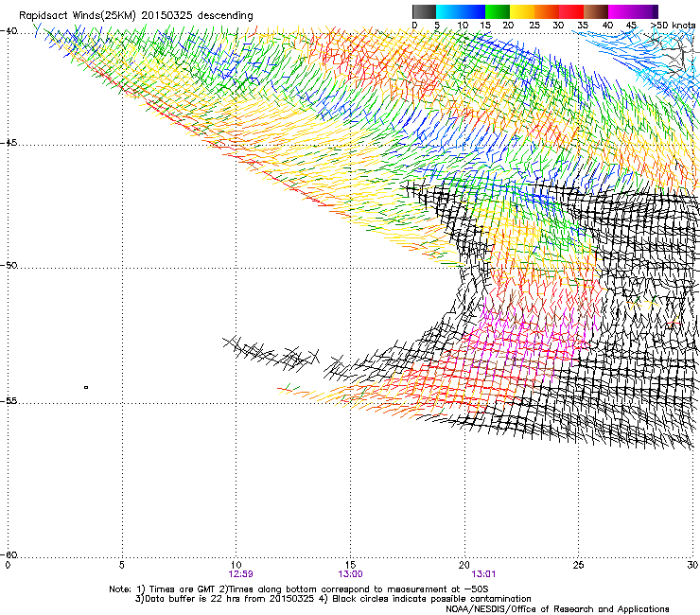Screen dimensions: 700x615
Task: Click the longitude axis label '5'
Action: click(x=121, y=565)
